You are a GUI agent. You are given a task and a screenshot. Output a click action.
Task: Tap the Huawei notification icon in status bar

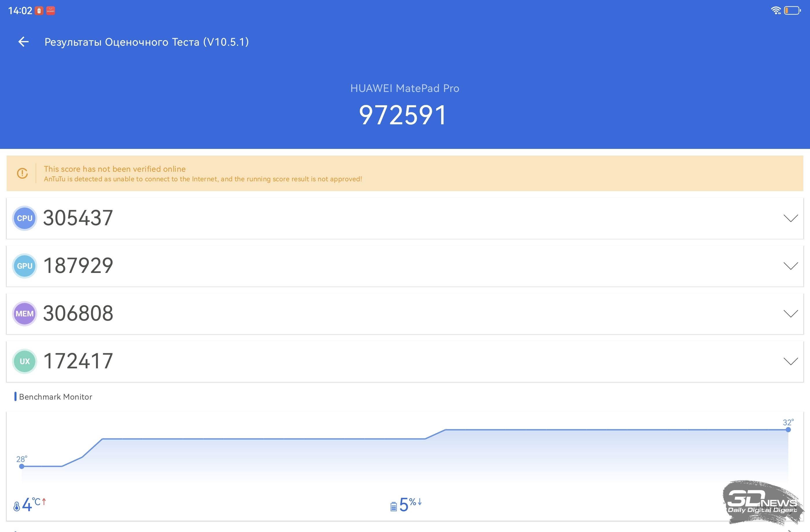point(51,11)
